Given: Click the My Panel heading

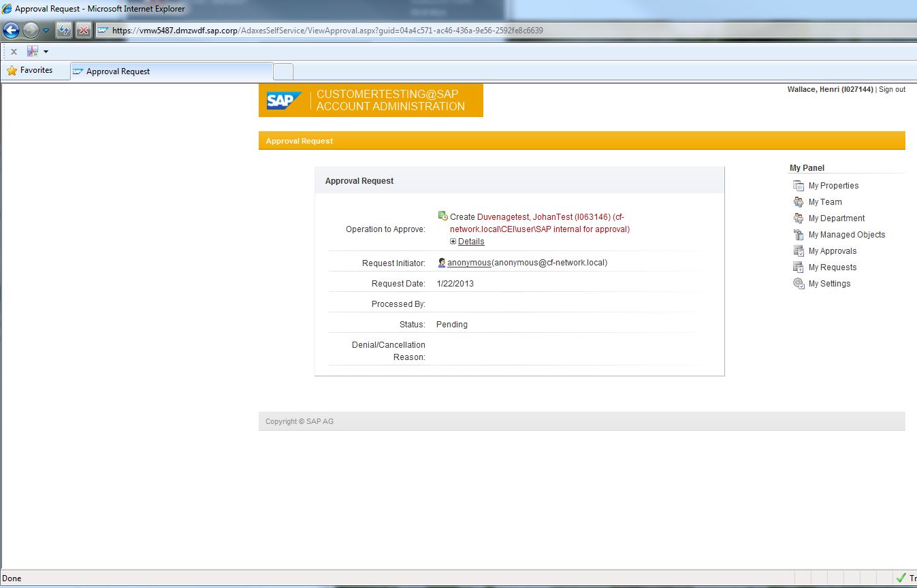Looking at the screenshot, I should pos(807,168).
